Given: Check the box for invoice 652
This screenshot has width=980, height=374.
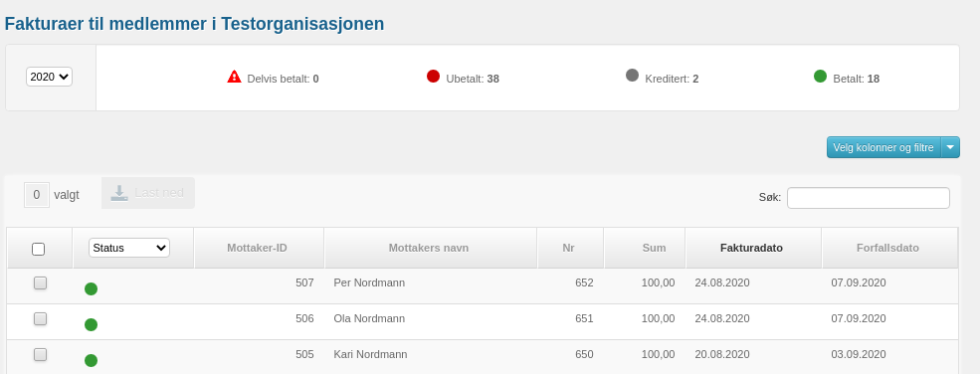Looking at the screenshot, I should click(40, 282).
